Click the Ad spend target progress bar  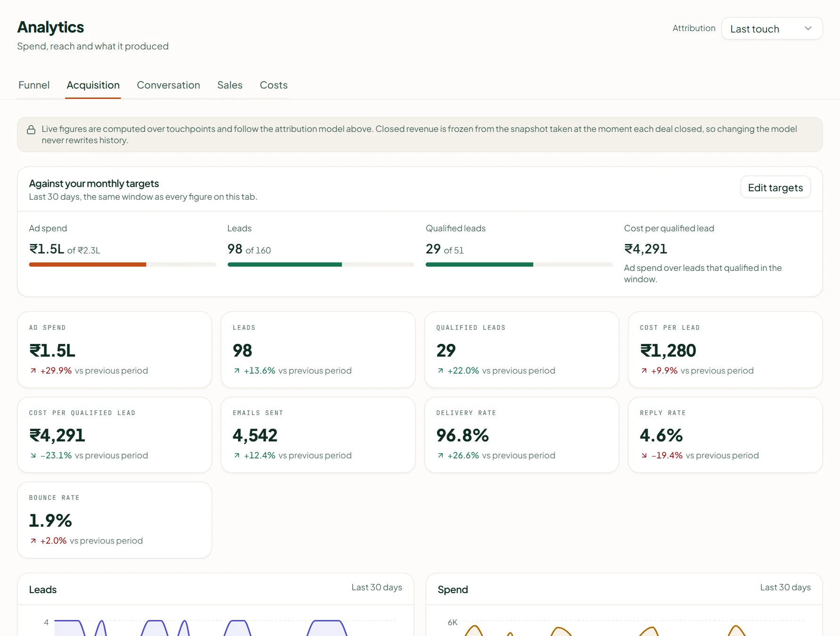coord(123,265)
